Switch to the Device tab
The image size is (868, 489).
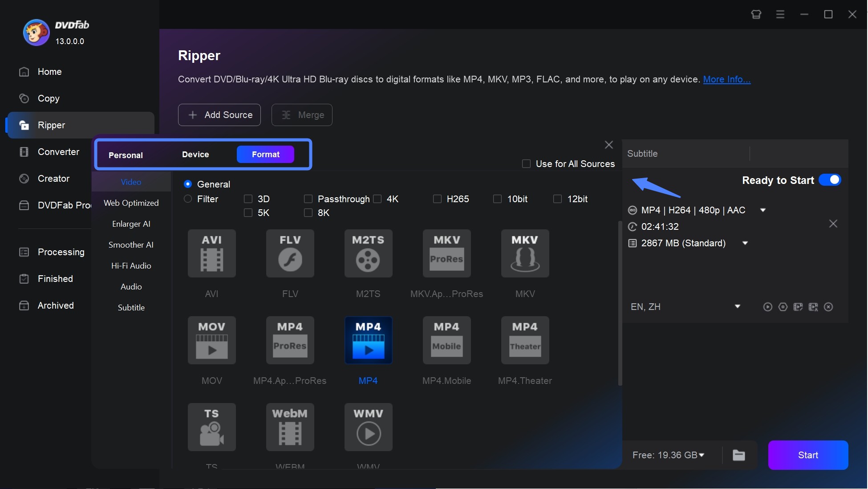(195, 154)
